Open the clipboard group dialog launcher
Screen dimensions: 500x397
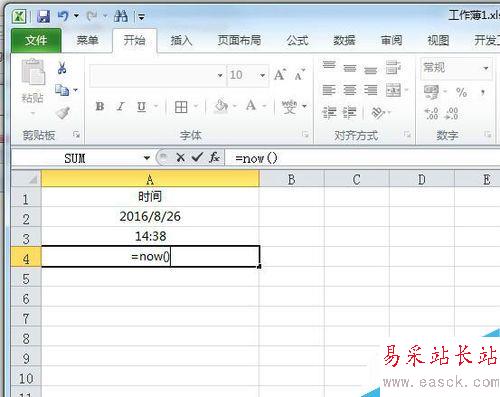76,135
